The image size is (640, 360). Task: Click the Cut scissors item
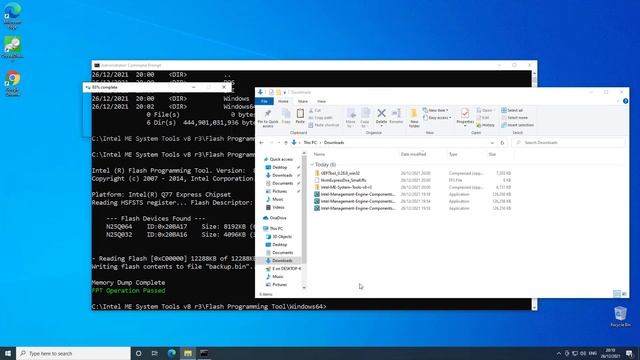coord(315,111)
